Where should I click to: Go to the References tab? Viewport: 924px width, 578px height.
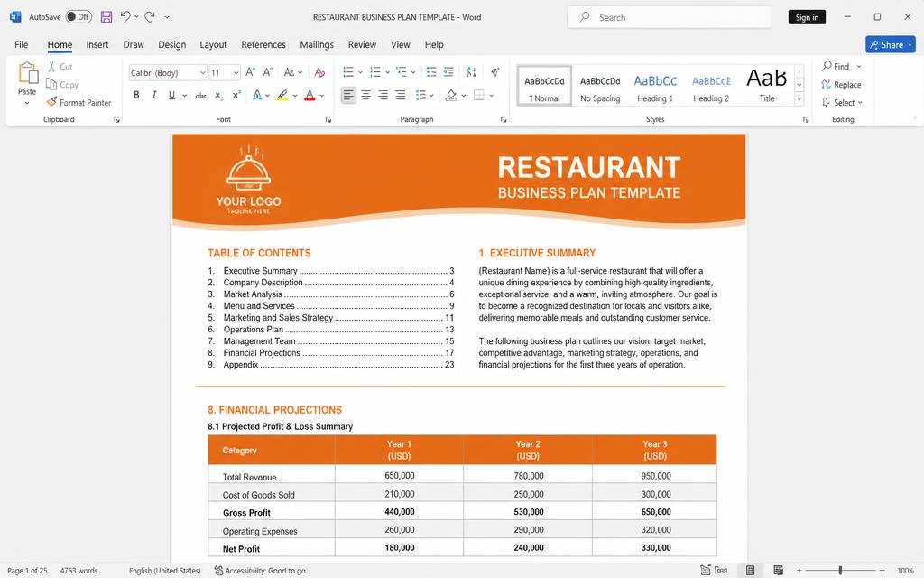(x=263, y=44)
